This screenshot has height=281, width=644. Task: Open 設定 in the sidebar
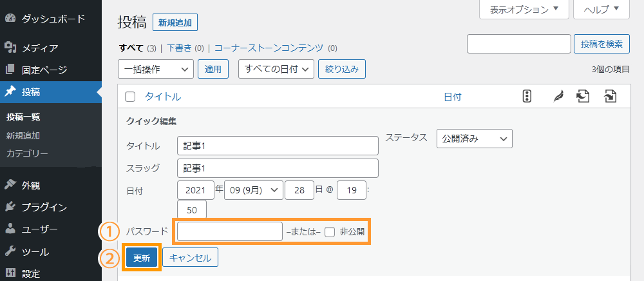coord(31,274)
